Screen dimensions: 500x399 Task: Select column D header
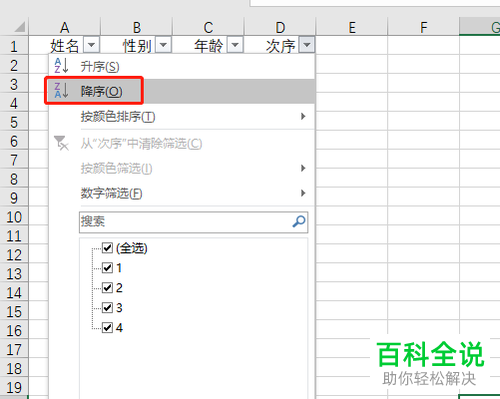point(280,27)
